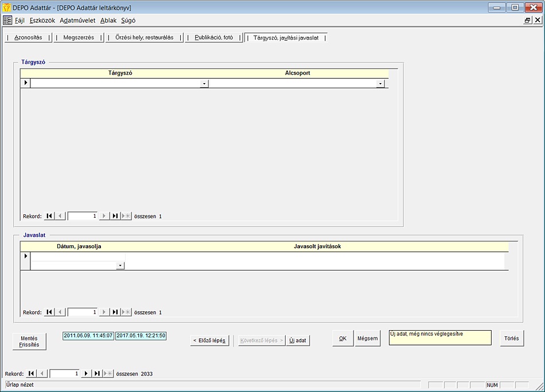The height and width of the screenshot is (392, 545).
Task: Click the Mentés Frissítés button
Action: [x=29, y=342]
